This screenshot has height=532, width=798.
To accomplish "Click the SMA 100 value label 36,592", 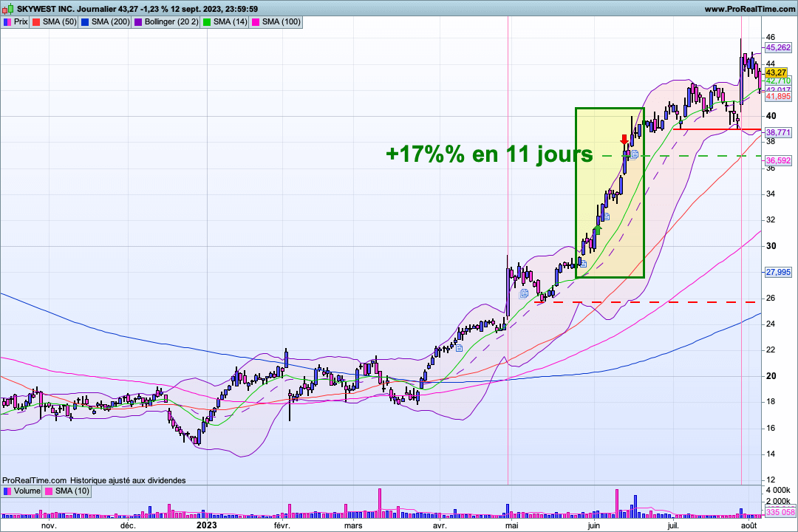I will click(778, 160).
